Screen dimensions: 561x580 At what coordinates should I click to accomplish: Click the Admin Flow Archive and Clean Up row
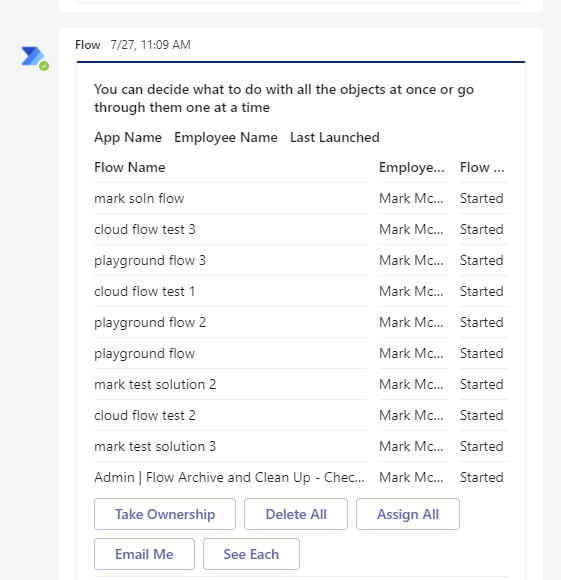301,477
